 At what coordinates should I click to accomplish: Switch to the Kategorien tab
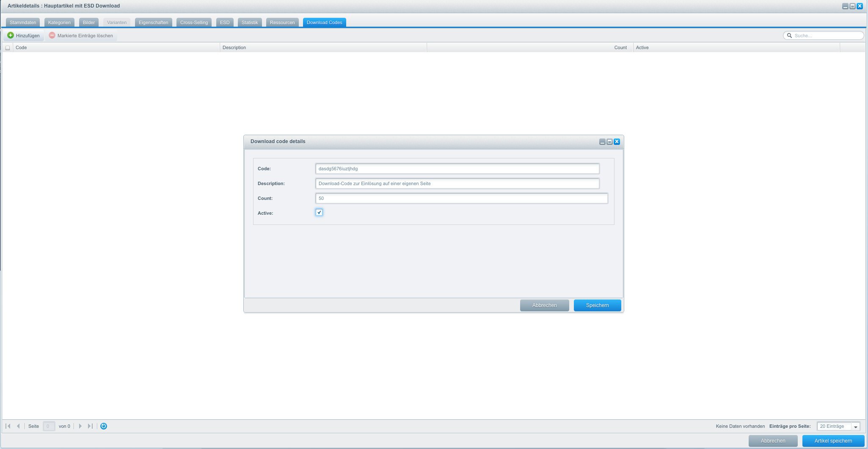pyautogui.click(x=59, y=22)
